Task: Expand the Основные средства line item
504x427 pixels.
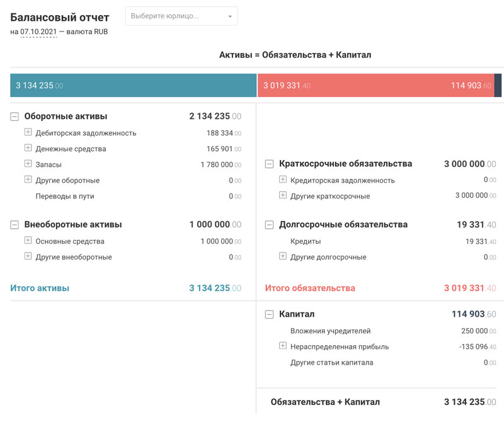Action: pyautogui.click(x=28, y=241)
